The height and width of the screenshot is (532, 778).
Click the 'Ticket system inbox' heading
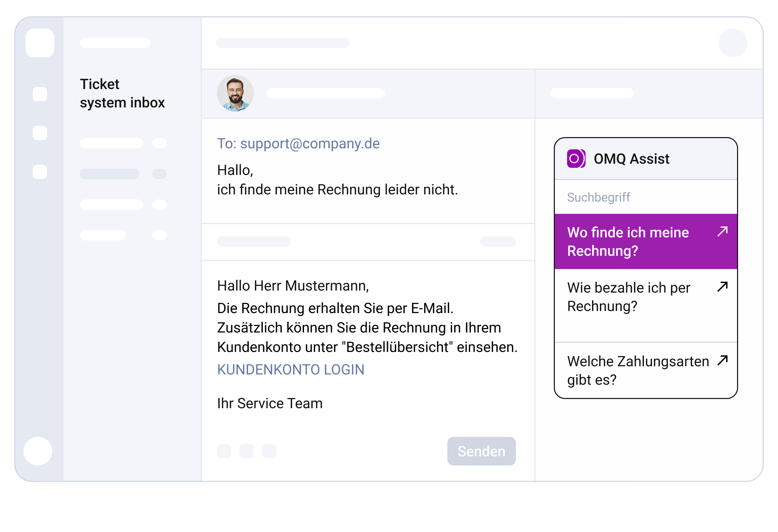[x=122, y=93]
